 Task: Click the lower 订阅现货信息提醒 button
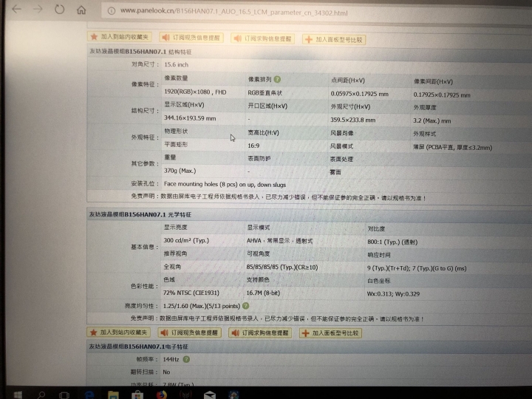(189, 332)
